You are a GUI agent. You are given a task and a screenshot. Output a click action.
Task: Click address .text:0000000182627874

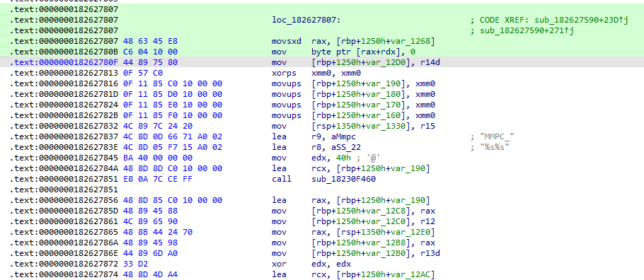coord(64,274)
